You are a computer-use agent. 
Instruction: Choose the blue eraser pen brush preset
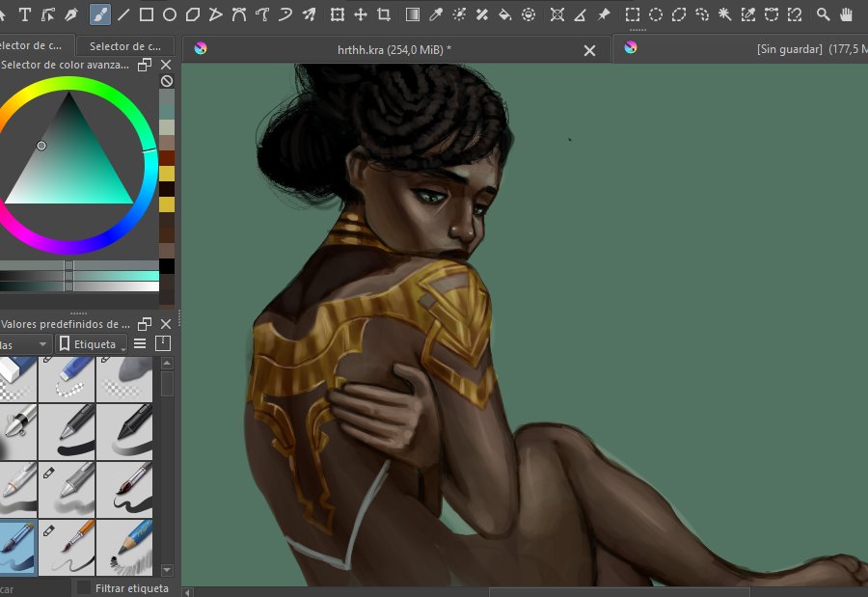click(67, 379)
